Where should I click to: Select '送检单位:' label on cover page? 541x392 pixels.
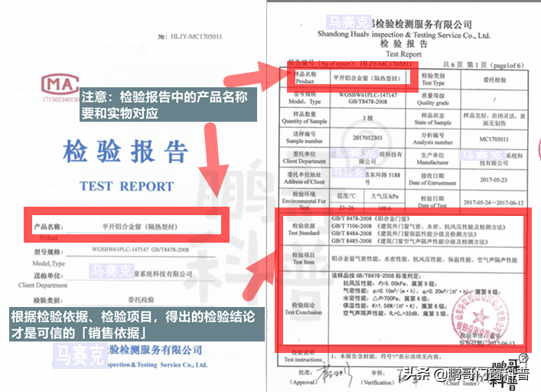tap(48, 276)
